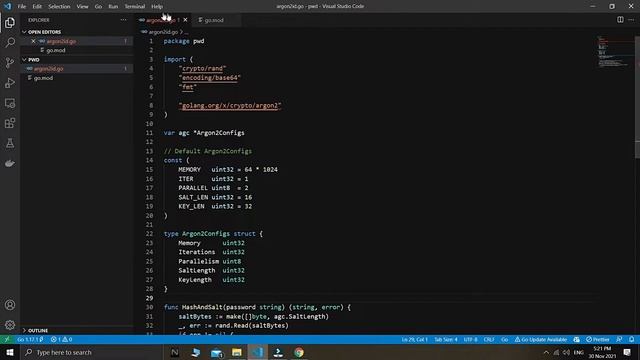Open the Selection menu
The height and width of the screenshot is (360, 640).
pyautogui.click(x=59, y=7)
